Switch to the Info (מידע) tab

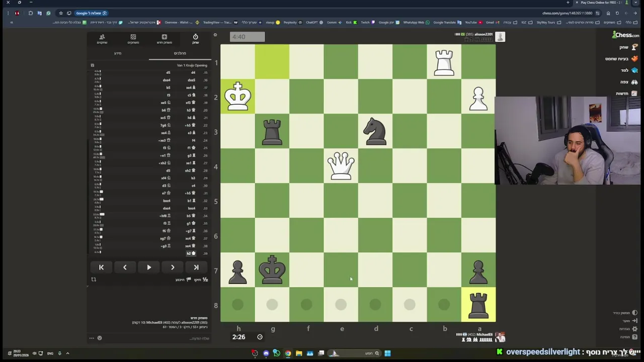118,53
